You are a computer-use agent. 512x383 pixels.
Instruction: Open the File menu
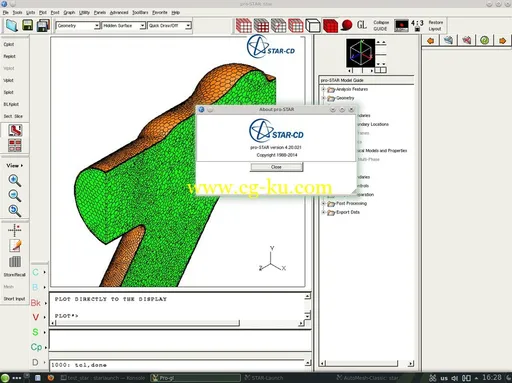point(6,12)
